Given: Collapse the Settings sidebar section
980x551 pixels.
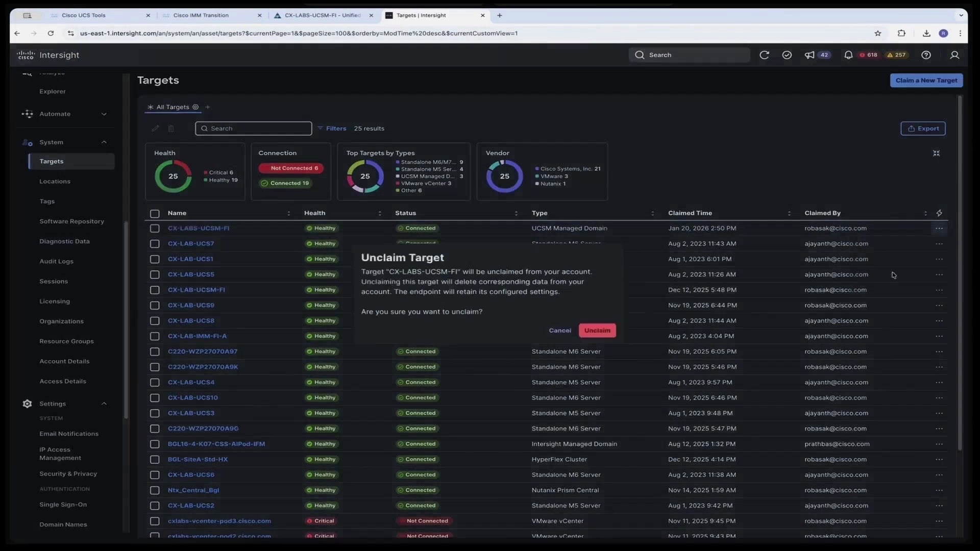Looking at the screenshot, I should pos(104,404).
